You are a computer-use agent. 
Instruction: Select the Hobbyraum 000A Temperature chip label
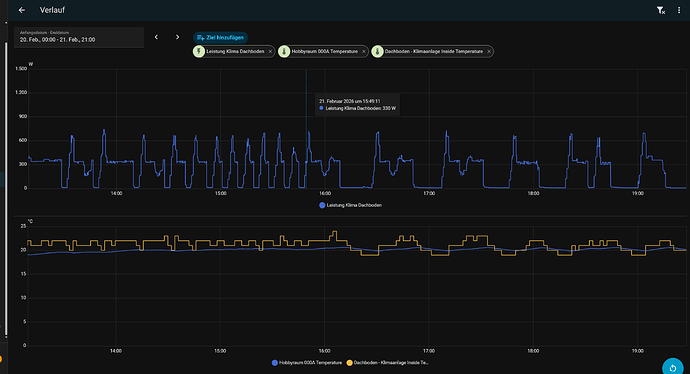(324, 51)
